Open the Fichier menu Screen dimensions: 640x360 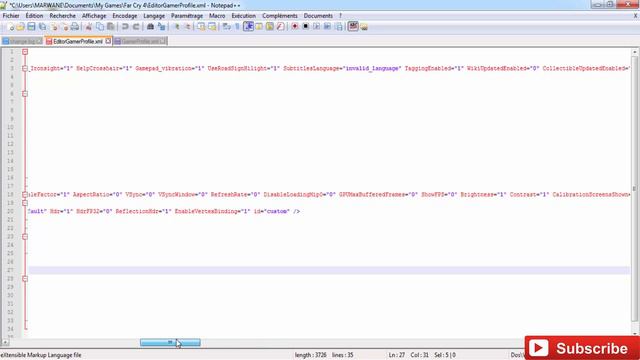point(11,16)
